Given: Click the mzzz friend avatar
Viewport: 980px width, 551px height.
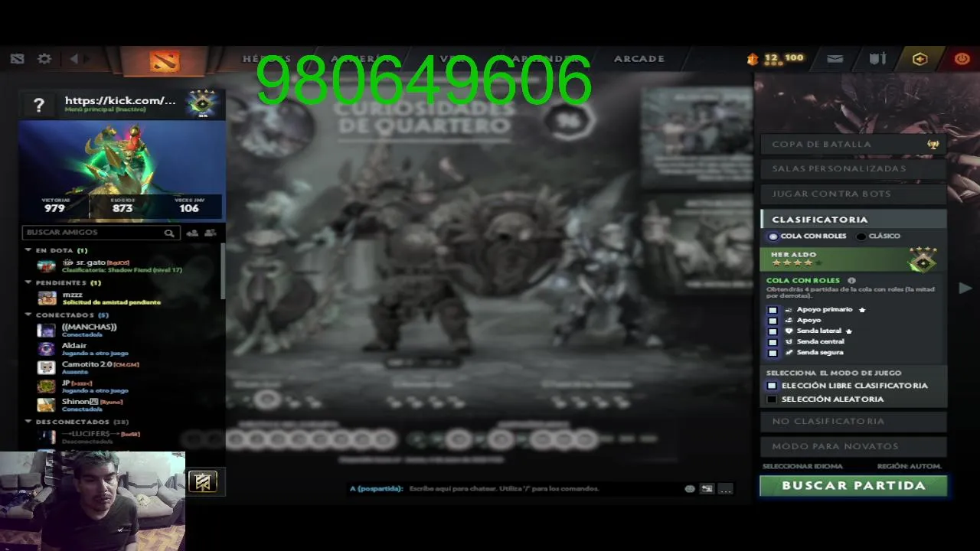Looking at the screenshot, I should [47, 298].
